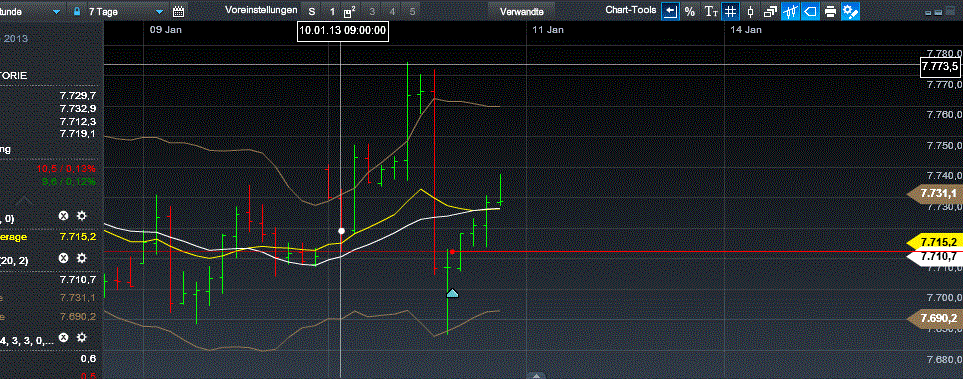Click the Verwandte button
Viewport: 963px width, 379px height.
pyautogui.click(x=521, y=12)
